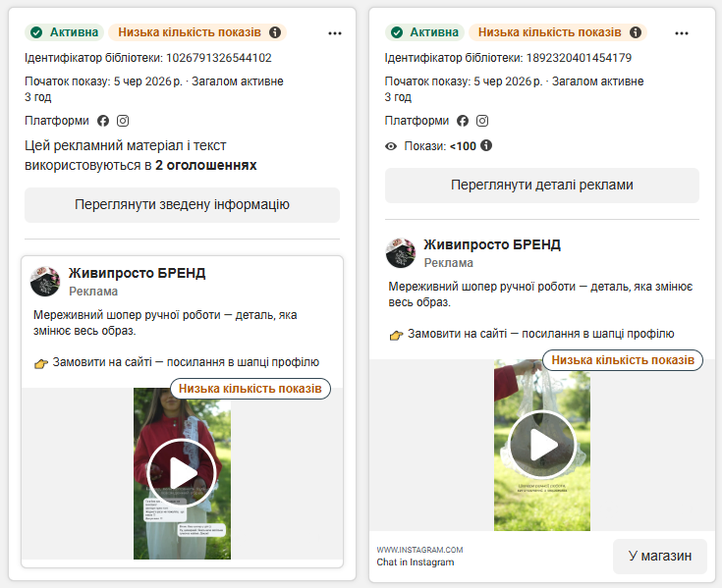Open Живипросто БРЕНД avatar in left ad
This screenshot has height=588, width=722.
tap(45, 281)
